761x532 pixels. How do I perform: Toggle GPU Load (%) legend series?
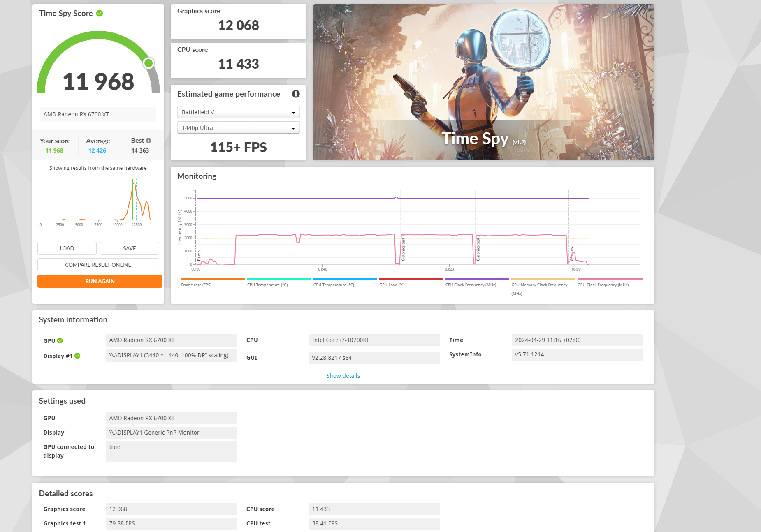coord(411,282)
